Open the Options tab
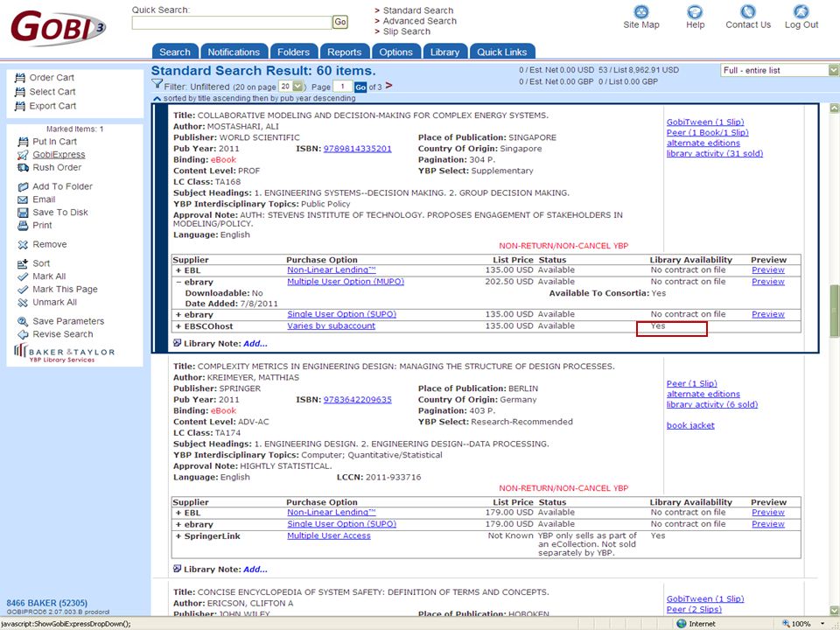840x630 pixels. click(395, 52)
